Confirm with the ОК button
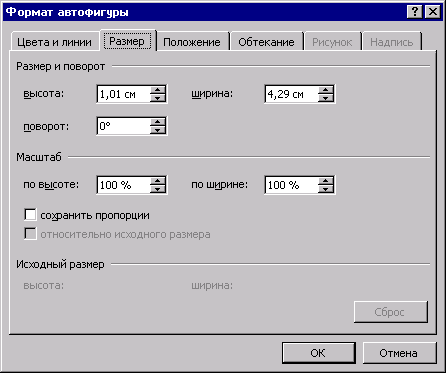The width and height of the screenshot is (446, 373). 318,353
